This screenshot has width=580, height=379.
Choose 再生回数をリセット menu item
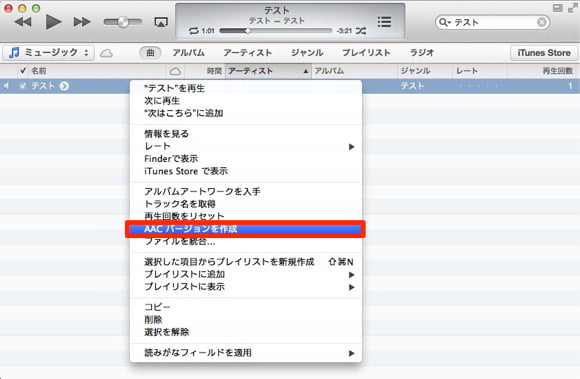tap(246, 216)
